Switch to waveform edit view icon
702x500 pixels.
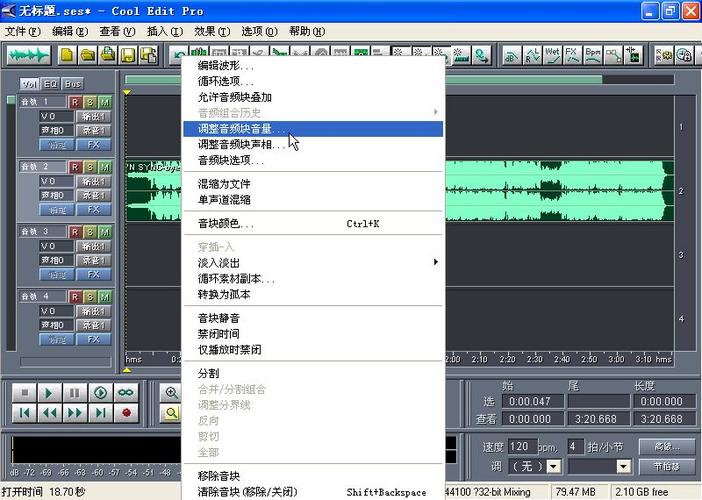(x=29, y=56)
